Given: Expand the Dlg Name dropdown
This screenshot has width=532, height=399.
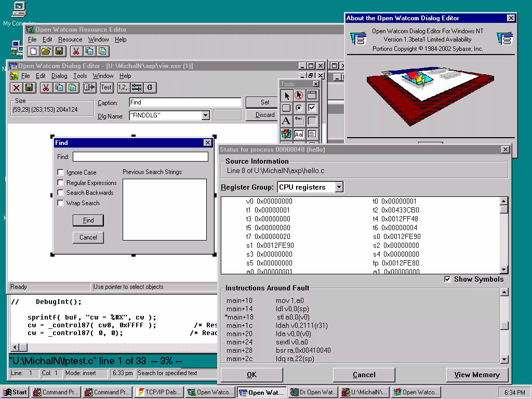Looking at the screenshot, I should click(205, 115).
